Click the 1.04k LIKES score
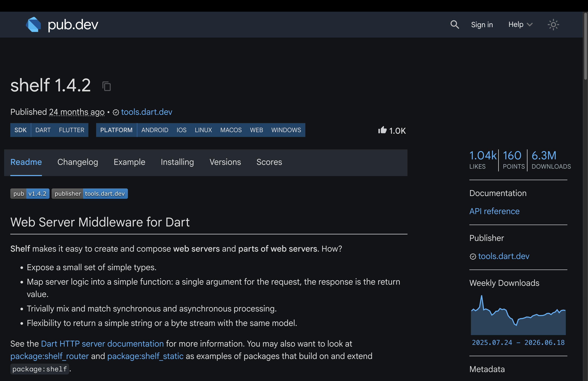This screenshot has height=381, width=588. [x=483, y=160]
